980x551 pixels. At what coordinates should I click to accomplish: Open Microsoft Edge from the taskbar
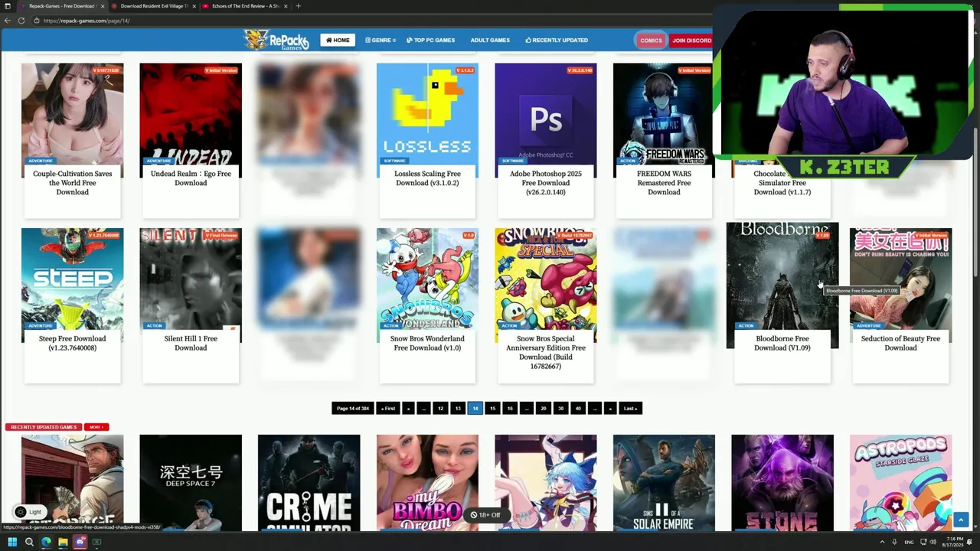point(46,542)
